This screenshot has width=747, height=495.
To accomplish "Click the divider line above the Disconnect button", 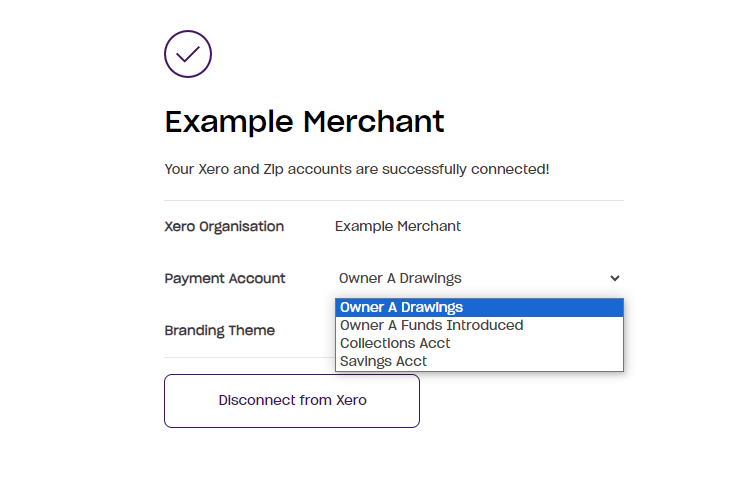I will [250, 357].
